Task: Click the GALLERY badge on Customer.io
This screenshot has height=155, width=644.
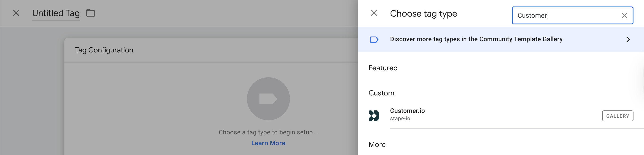Action: pyautogui.click(x=618, y=116)
